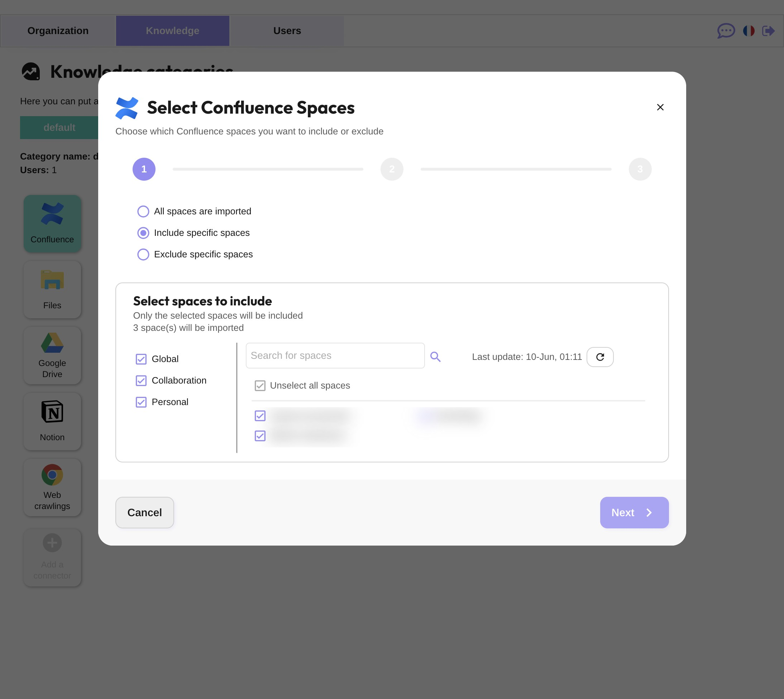784x699 pixels.
Task: Toggle the 'Unselect all spaces' checkbox
Action: click(x=260, y=386)
